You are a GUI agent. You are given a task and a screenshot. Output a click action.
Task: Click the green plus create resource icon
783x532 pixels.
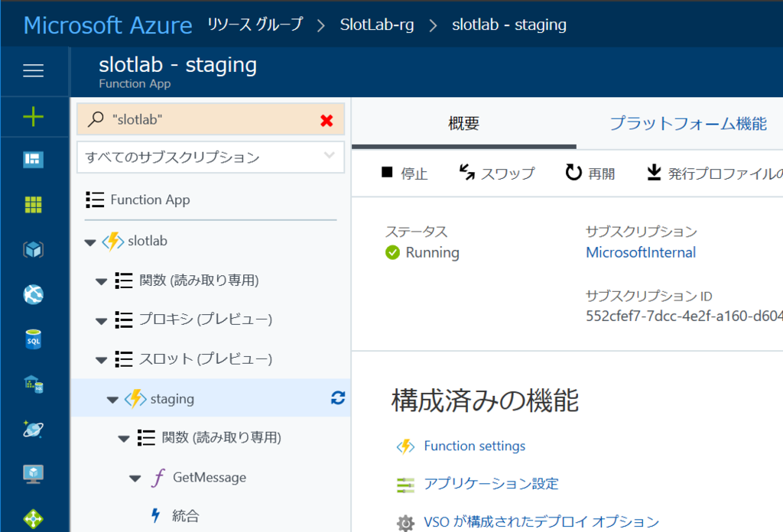(33, 116)
